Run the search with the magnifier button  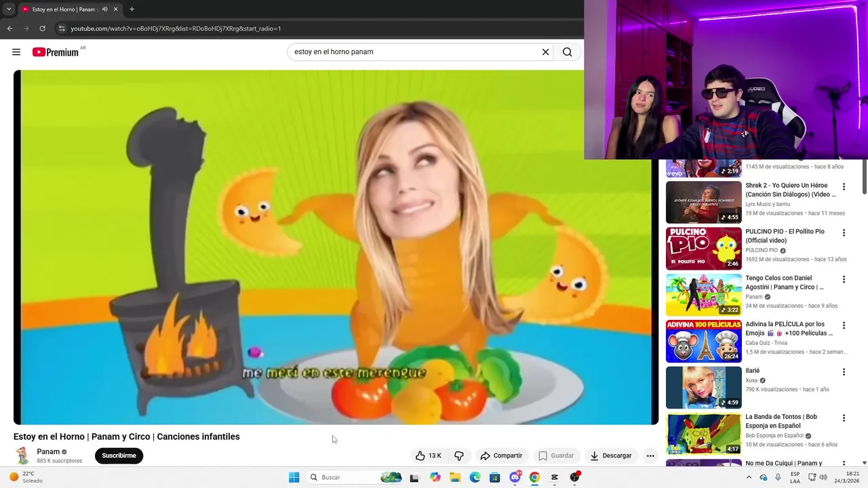tap(567, 52)
